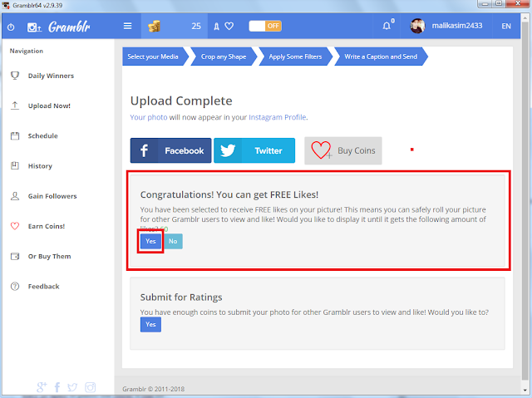This screenshot has height=398, width=532.
Task: Open the History page
Action: [40, 166]
